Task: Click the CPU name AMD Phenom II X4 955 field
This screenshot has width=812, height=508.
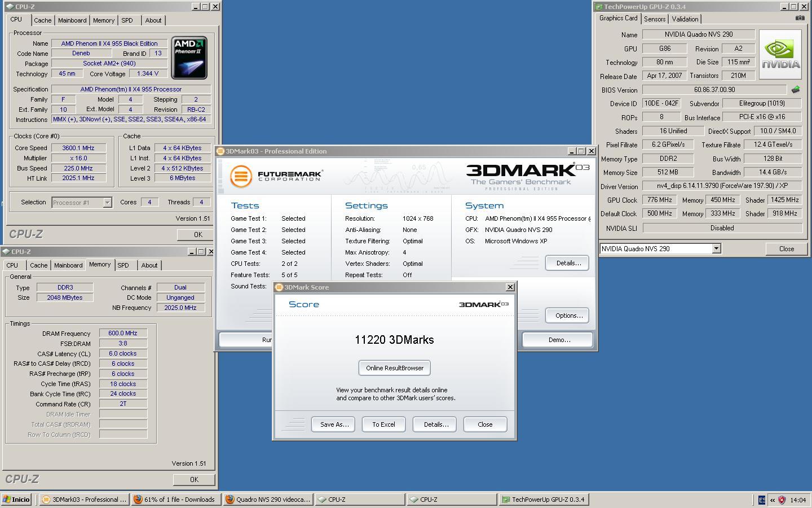Action: point(109,43)
